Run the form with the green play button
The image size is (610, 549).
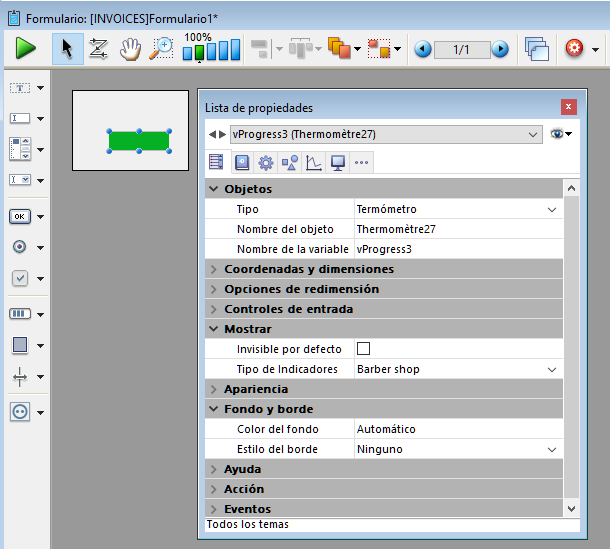26,48
